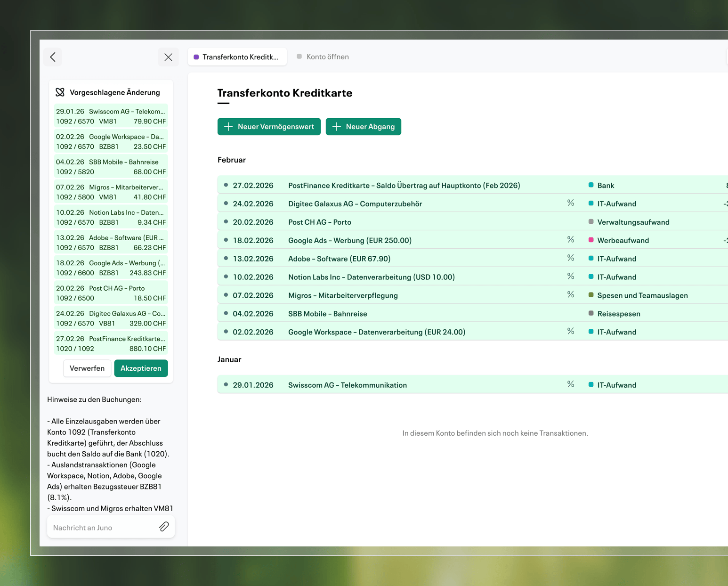Go back using the left chevron icon
The width and height of the screenshot is (728, 586).
(x=53, y=57)
